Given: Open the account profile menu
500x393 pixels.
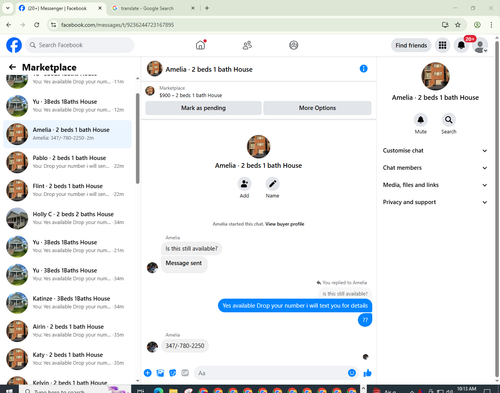Looking at the screenshot, I should [x=480, y=46].
